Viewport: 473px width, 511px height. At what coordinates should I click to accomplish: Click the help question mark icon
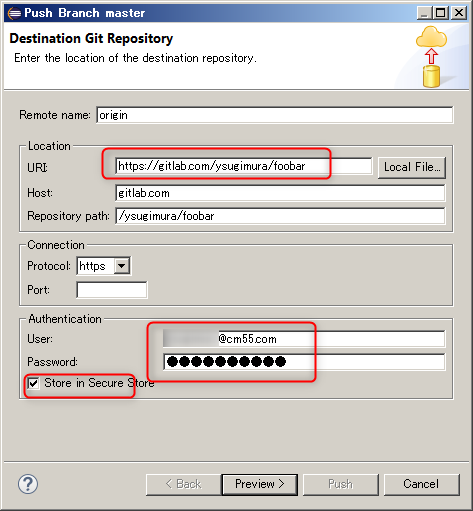(x=28, y=484)
